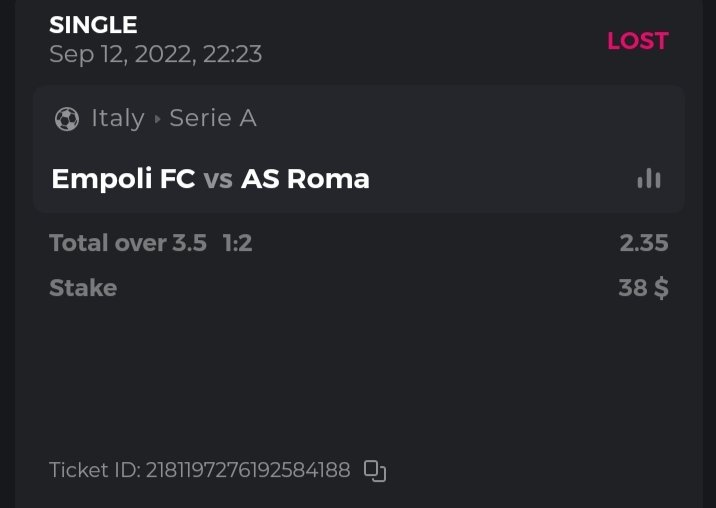Open match statistics bar chart icon
Image resolution: width=716 pixels, height=508 pixels.
tap(649, 179)
